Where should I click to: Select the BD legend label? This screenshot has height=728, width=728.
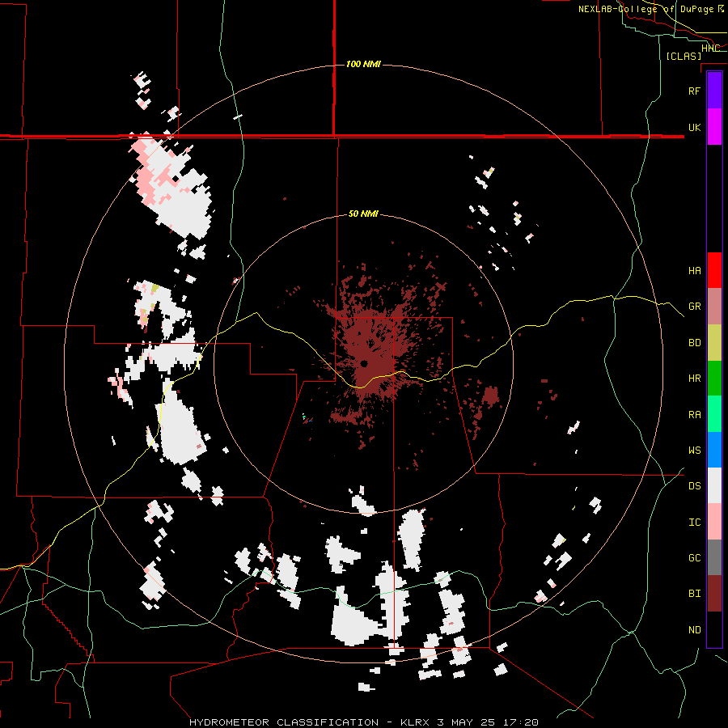(x=694, y=343)
